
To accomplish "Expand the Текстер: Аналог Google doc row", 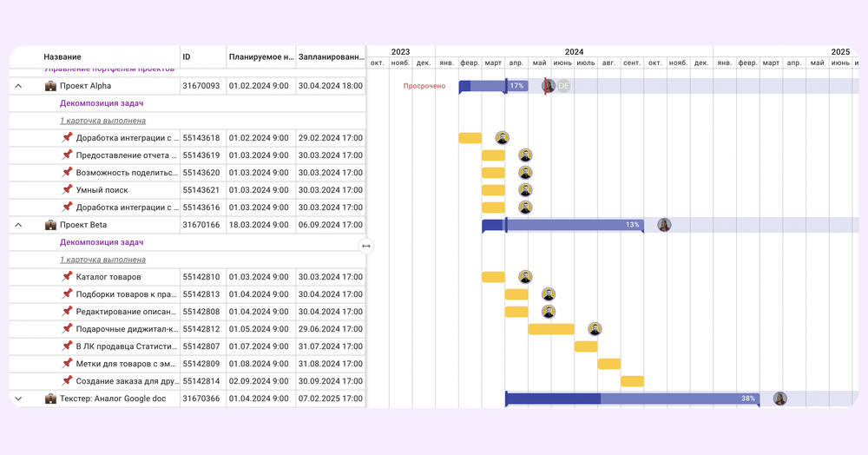I will 18,399.
